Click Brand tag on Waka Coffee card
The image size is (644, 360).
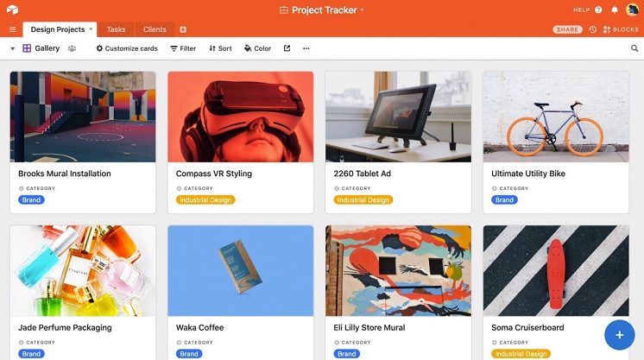189,354
